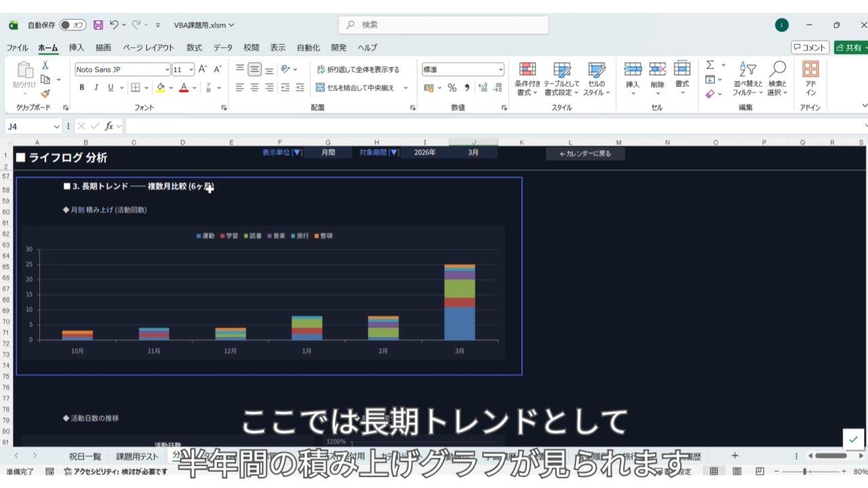This screenshot has height=488, width=868.
Task: Open the Noto Sans JP font dropdown
Action: 167,69
